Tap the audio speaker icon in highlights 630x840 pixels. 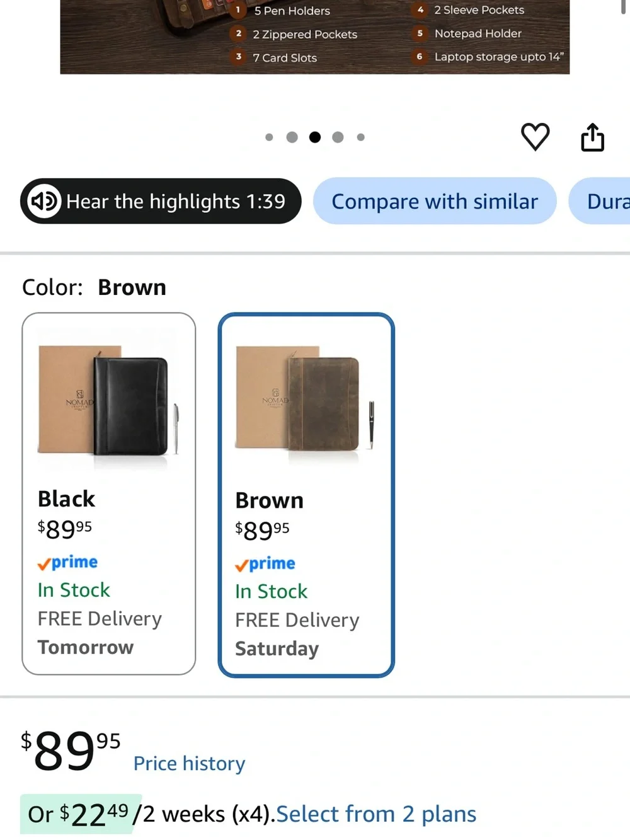44,201
